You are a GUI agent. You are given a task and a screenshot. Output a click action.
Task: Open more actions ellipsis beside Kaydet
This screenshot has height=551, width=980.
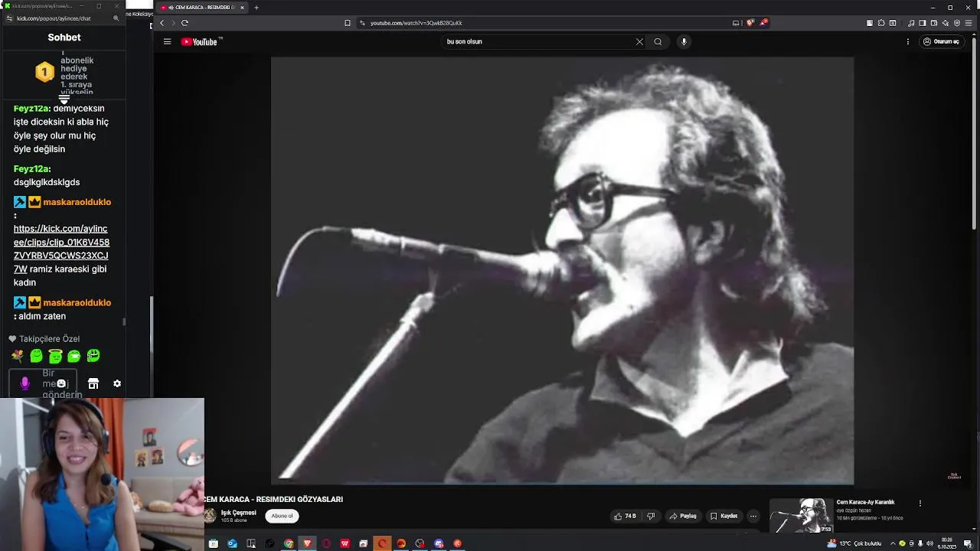click(x=753, y=516)
